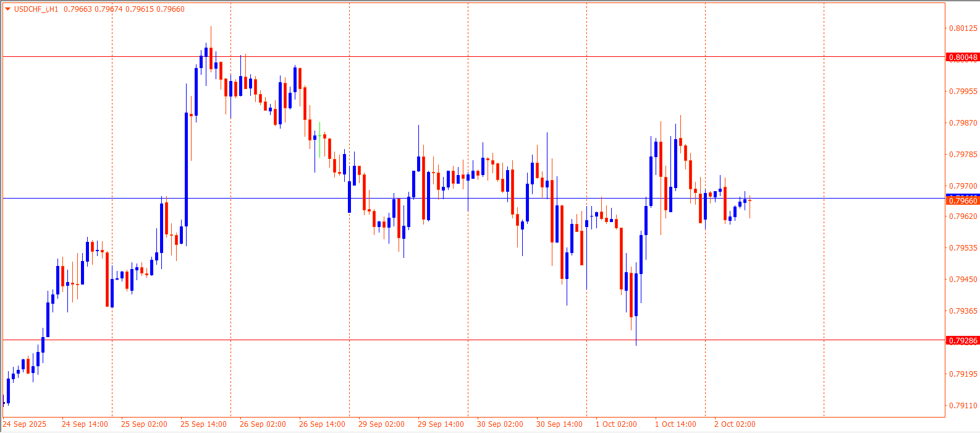
Task: Click the 0.79785 value on price scale
Action: click(x=963, y=155)
